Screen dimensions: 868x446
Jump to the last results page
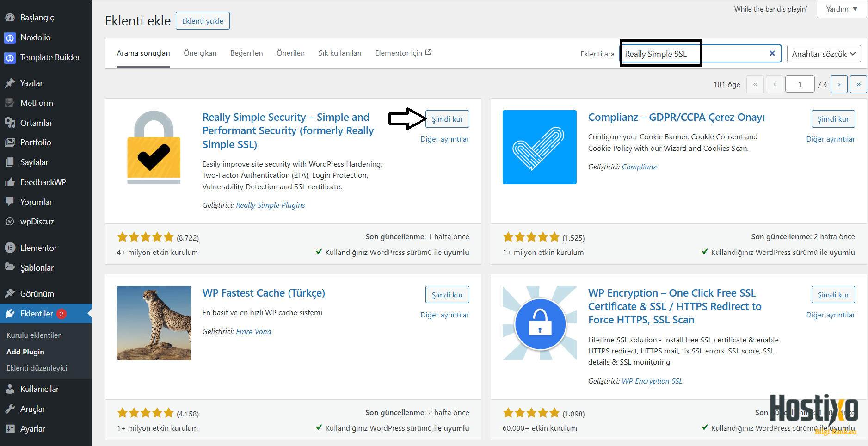point(858,84)
